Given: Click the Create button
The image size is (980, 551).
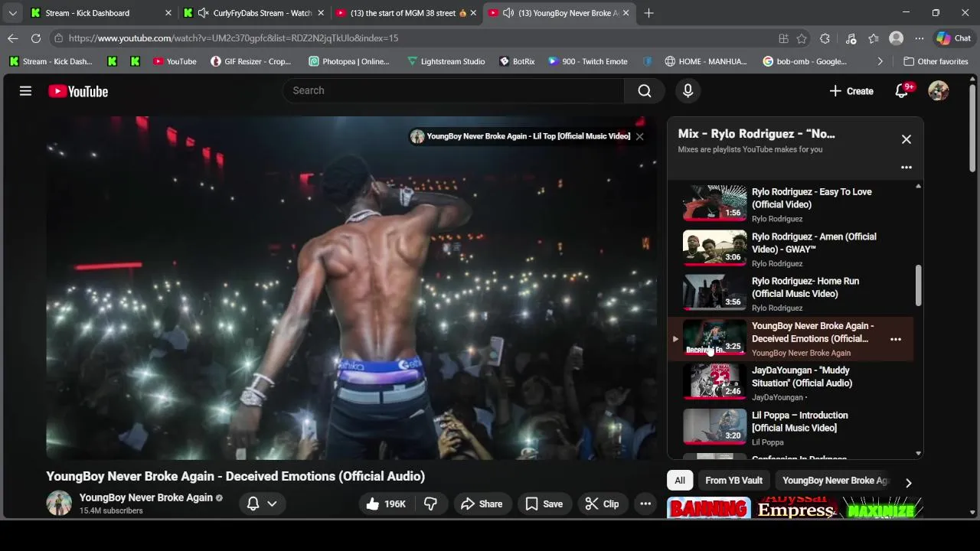Looking at the screenshot, I should click(851, 91).
